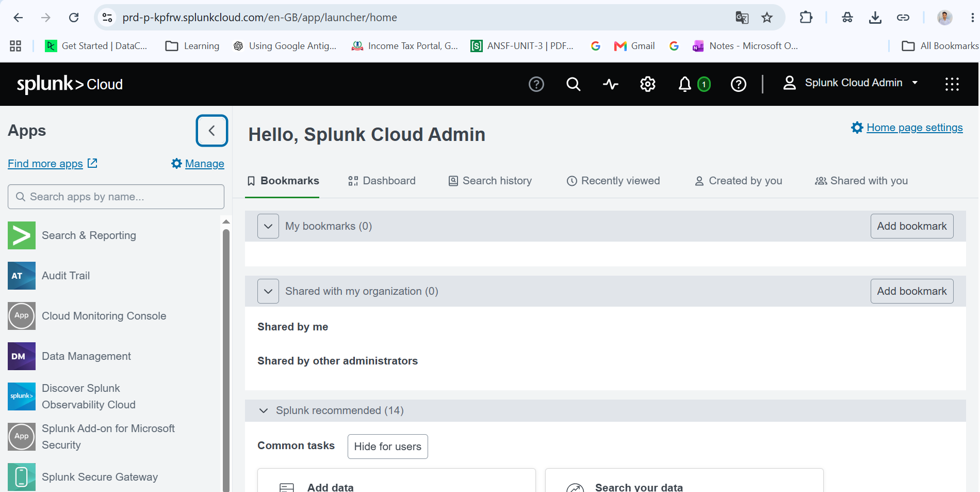Screen dimensions: 980x492
Task: Open Cloud Monitoring Console app icon
Action: click(22, 316)
